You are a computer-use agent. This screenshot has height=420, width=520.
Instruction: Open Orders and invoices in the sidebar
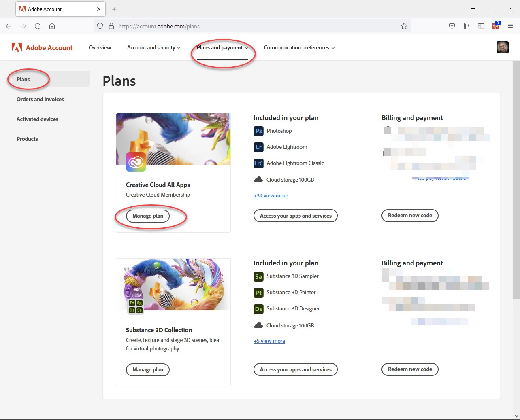[x=40, y=99]
